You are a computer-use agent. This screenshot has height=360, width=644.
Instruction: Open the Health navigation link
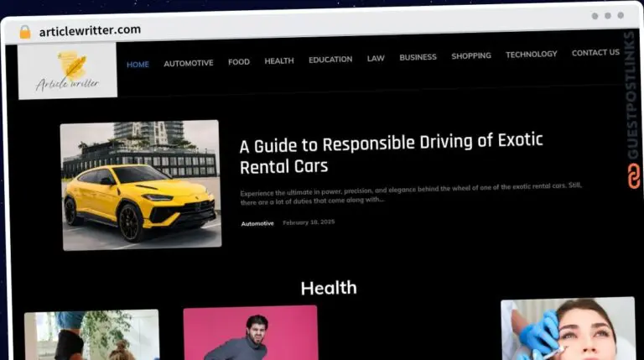click(279, 60)
